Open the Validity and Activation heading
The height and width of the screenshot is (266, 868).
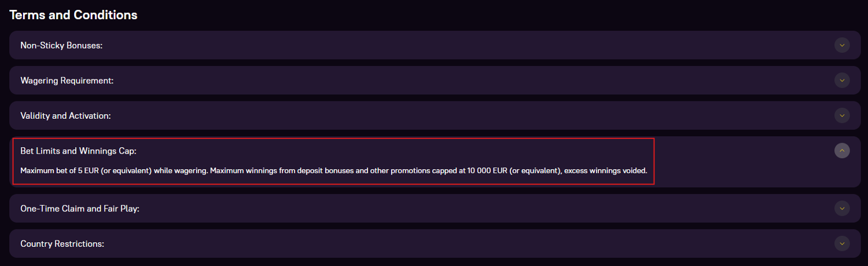[x=65, y=116]
